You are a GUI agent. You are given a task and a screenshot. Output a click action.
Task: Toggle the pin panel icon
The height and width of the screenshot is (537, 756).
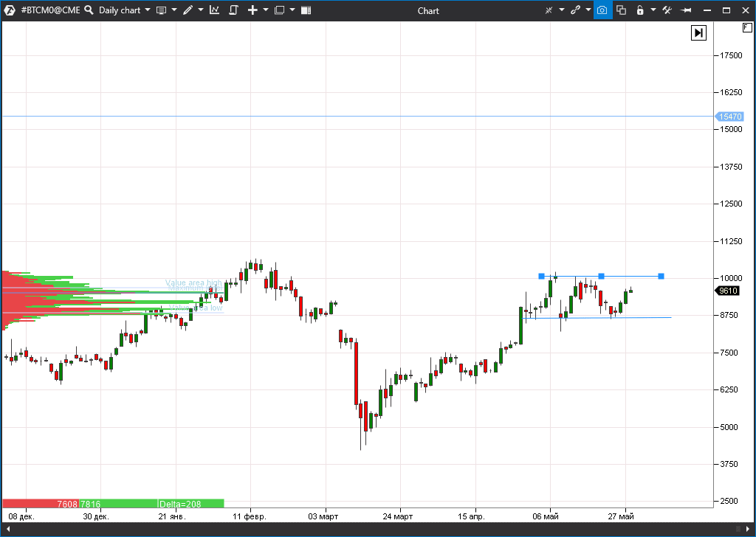coord(686,10)
